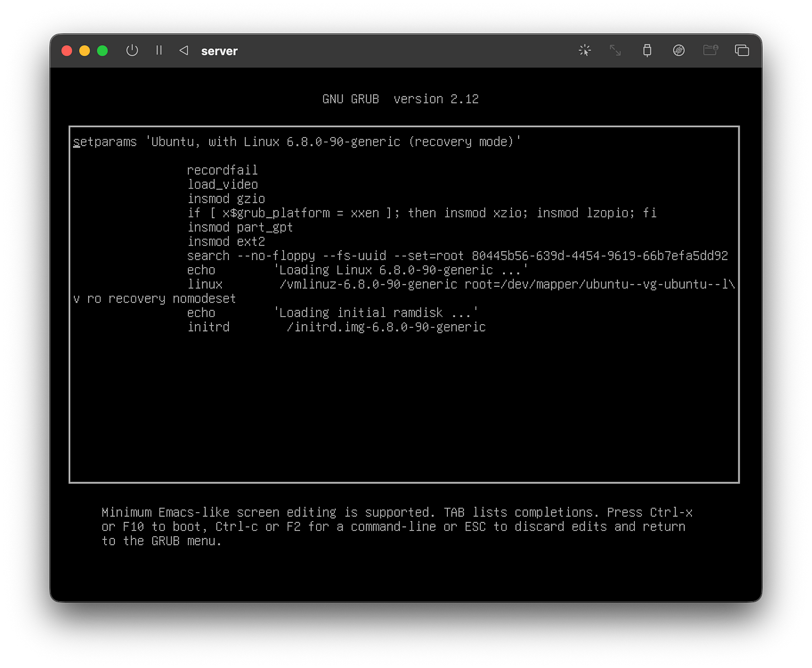Viewport: 812px width, 668px height.
Task: Click the filesystem UUID 80445b56-639d-... text
Action: click(600, 256)
